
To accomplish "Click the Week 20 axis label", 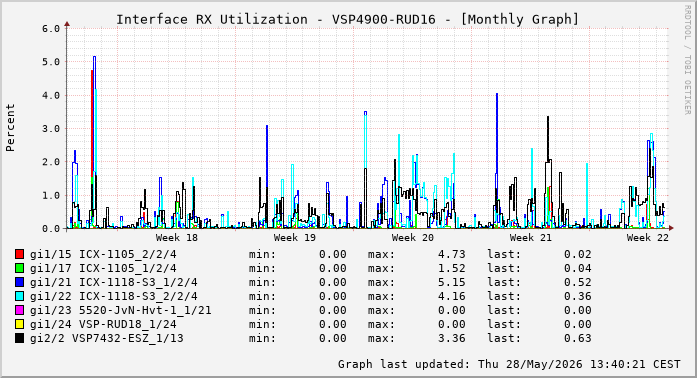I will pyautogui.click(x=413, y=237).
